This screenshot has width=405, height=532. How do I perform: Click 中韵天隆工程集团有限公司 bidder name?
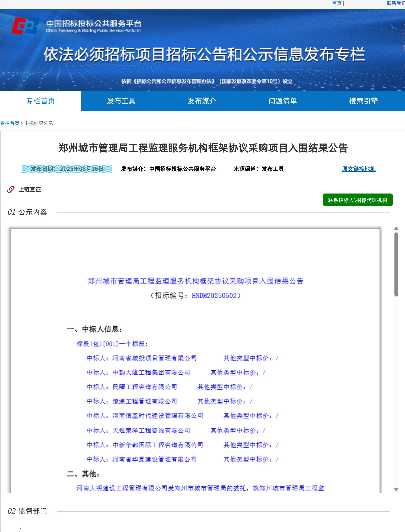tap(151, 373)
